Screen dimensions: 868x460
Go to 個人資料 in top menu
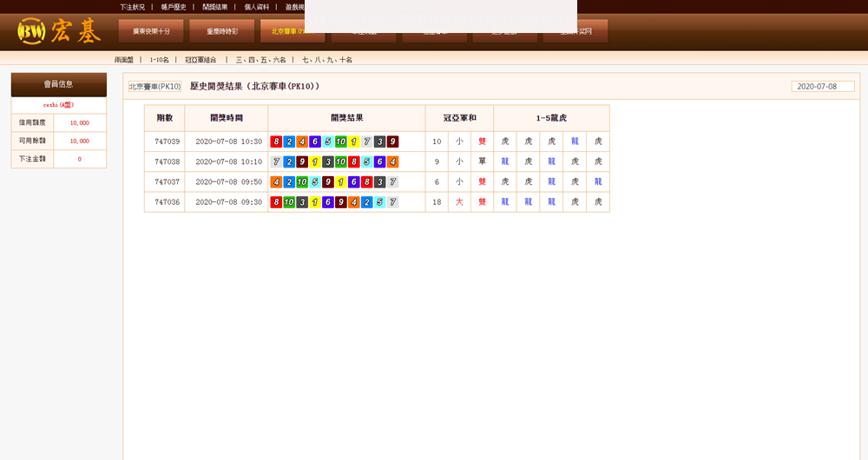(257, 7)
